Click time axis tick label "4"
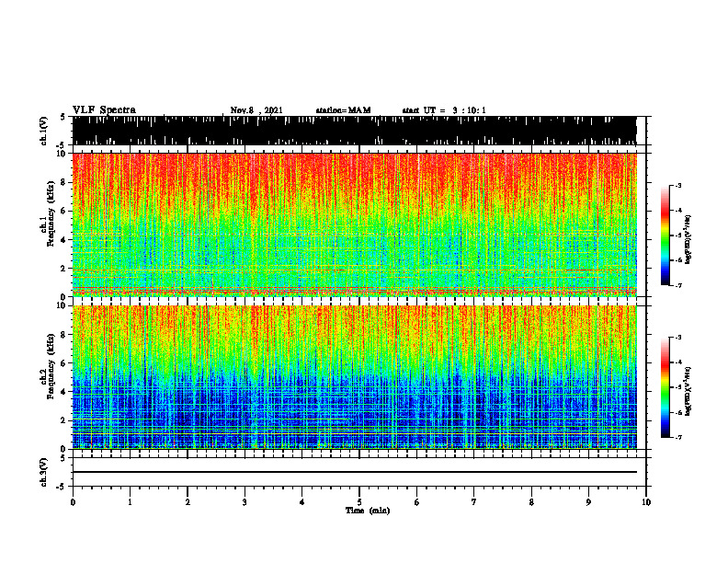Image resolution: width=728 pixels, height=563 pixels. pyautogui.click(x=302, y=502)
